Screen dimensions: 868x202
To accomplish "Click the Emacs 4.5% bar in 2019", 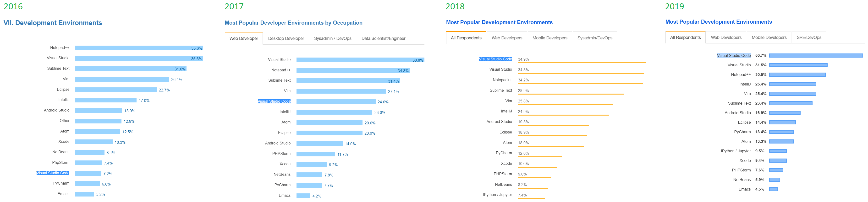I will (773, 189).
